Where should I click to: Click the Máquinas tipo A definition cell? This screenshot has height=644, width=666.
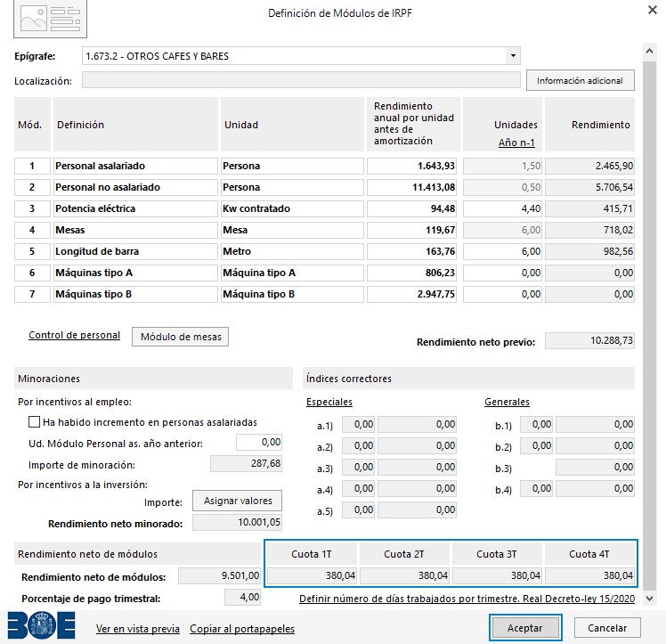tap(135, 273)
